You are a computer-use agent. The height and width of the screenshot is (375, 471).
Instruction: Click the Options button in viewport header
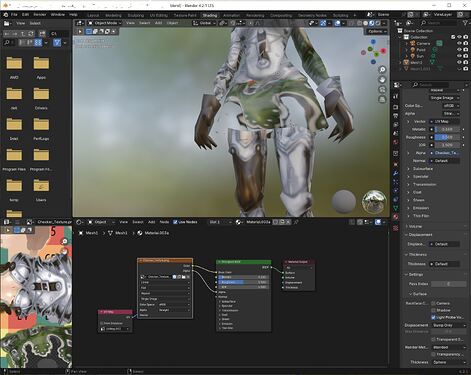point(377,31)
